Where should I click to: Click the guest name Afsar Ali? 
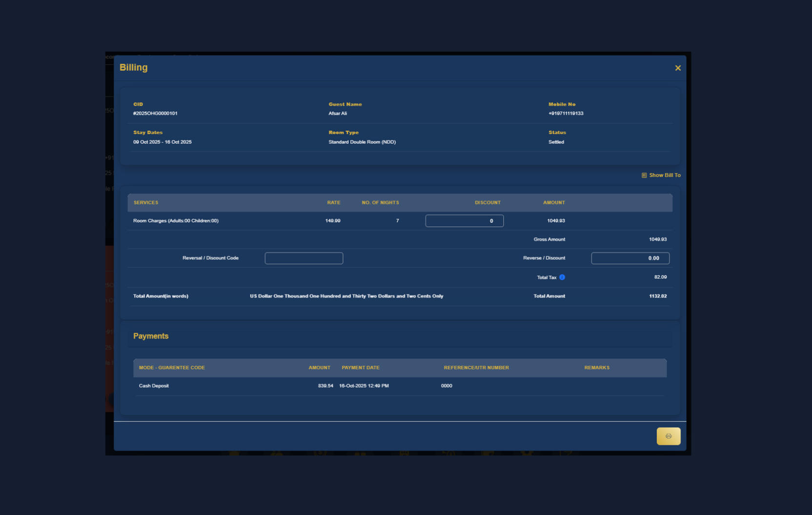click(x=338, y=113)
